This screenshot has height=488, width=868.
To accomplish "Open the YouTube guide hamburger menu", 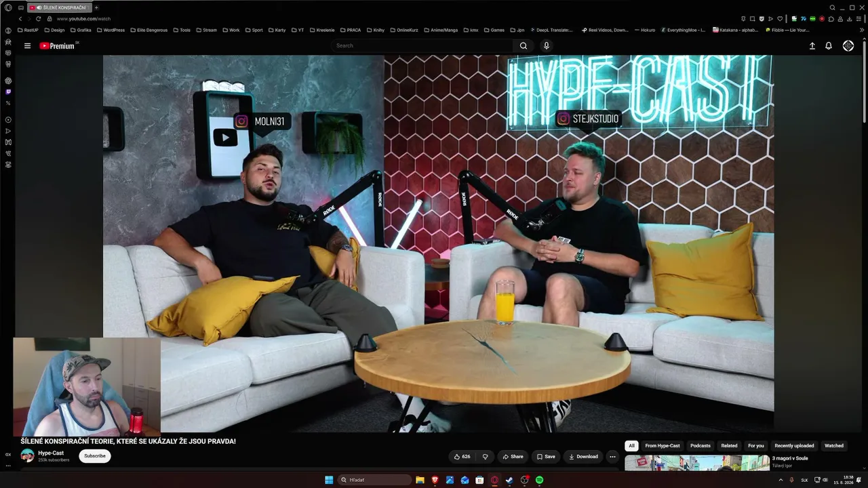I will 27,46.
